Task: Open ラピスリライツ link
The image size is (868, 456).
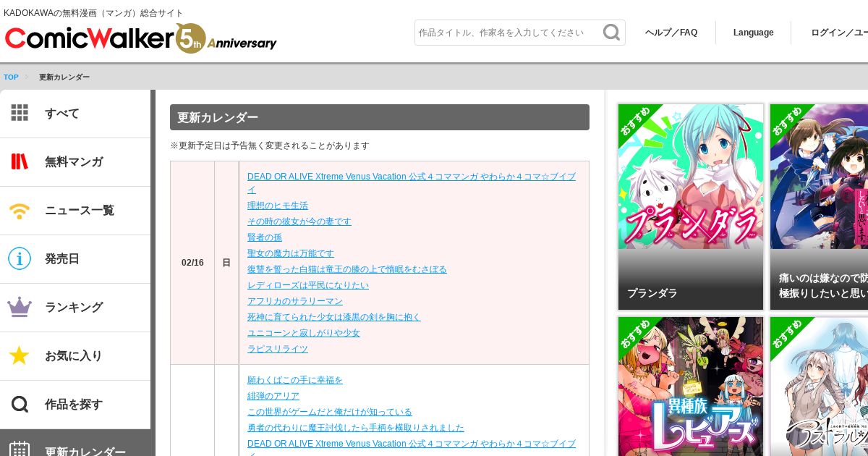Action: point(278,349)
